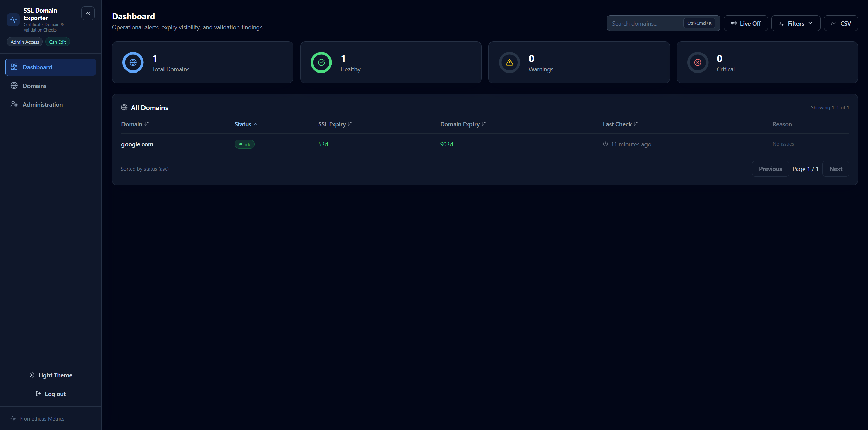Viewport: 868px width, 430px height.
Task: Go to Next page
Action: [x=835, y=169]
